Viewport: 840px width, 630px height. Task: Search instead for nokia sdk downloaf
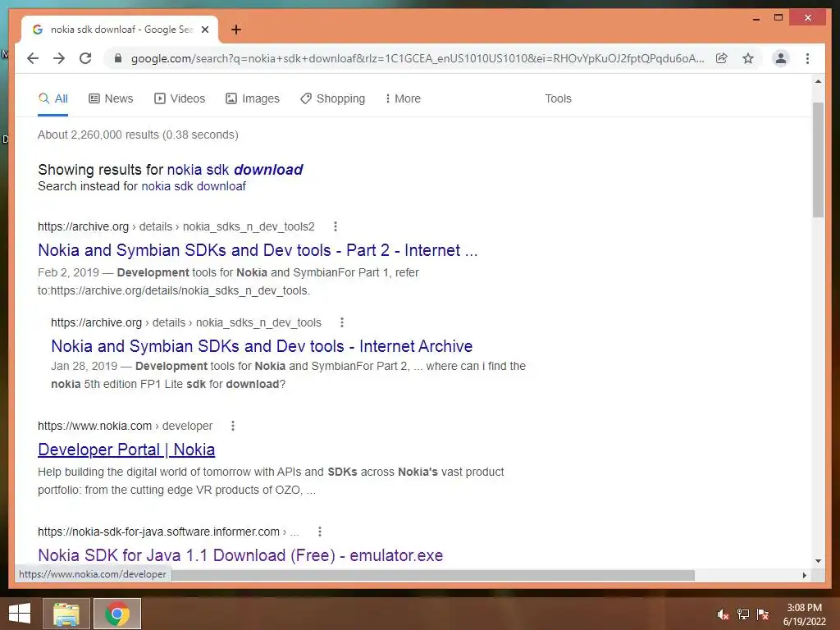coord(194,186)
